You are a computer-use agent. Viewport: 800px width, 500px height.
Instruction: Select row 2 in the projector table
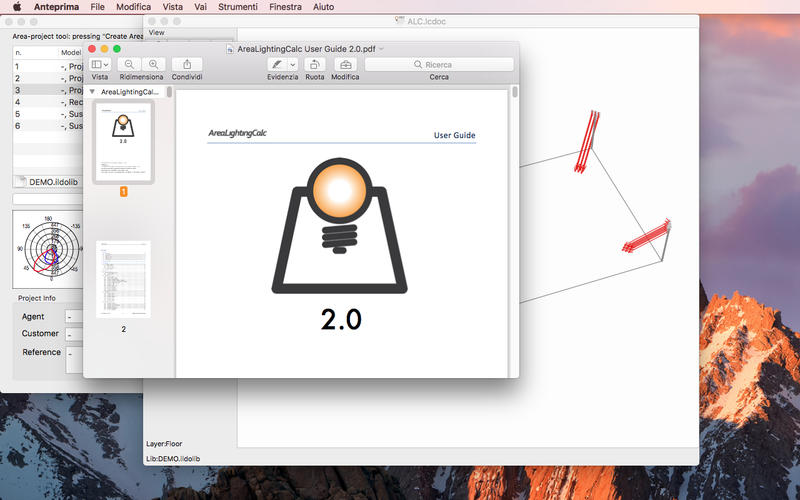point(48,78)
